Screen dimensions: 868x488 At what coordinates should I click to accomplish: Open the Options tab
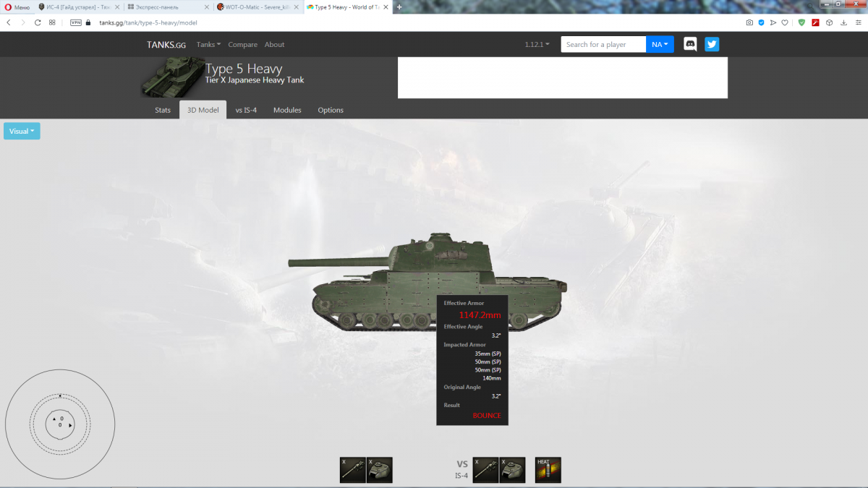click(331, 110)
